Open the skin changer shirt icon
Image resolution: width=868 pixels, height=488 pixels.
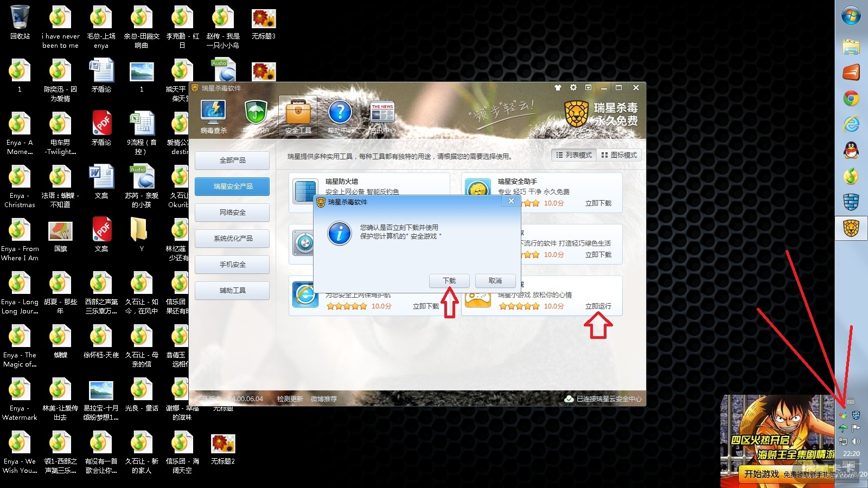[558, 87]
